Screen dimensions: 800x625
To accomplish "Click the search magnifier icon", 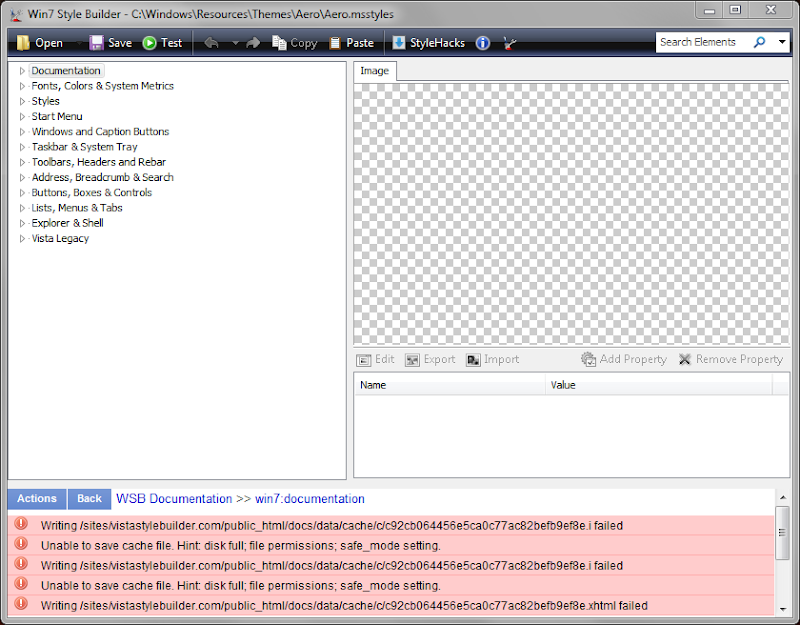I will click(x=760, y=42).
